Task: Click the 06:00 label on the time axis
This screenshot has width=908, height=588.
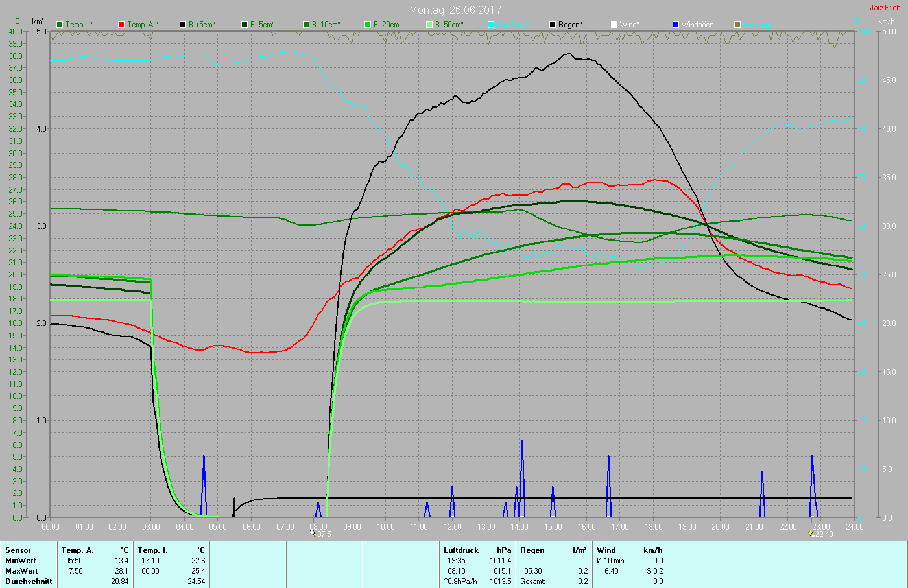Action: 252,527
